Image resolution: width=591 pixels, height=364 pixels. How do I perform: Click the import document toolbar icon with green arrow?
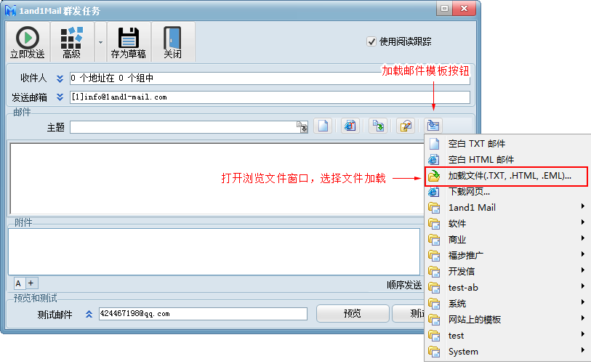coord(378,126)
